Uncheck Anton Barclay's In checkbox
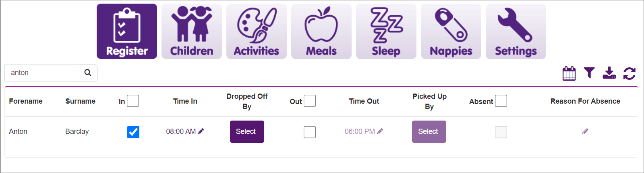The height and width of the screenshot is (173, 644). [133, 132]
